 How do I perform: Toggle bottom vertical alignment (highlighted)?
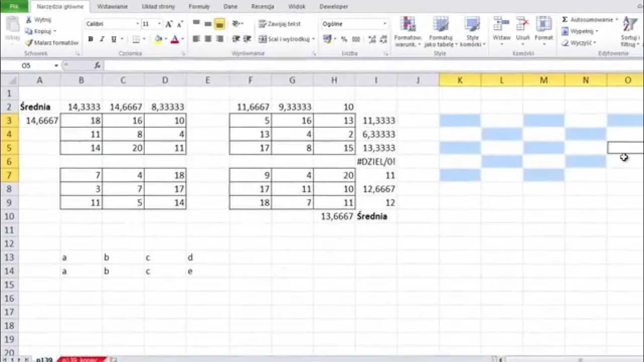[219, 24]
